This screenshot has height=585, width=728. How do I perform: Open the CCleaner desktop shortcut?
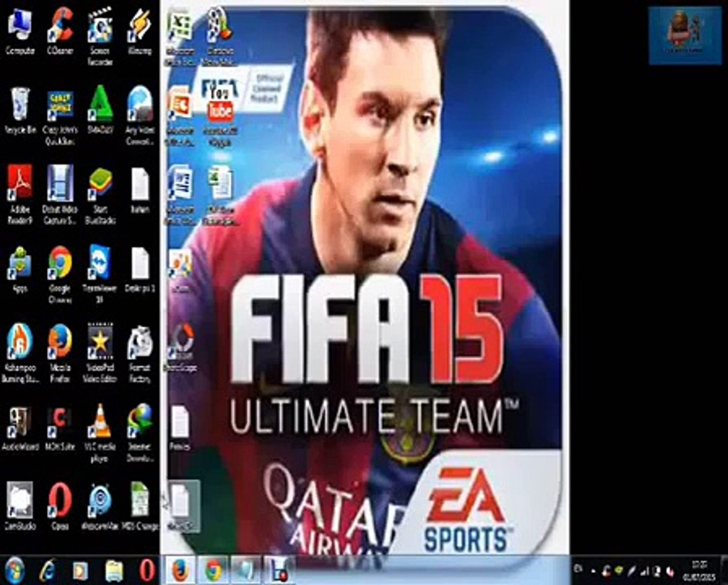[60, 31]
